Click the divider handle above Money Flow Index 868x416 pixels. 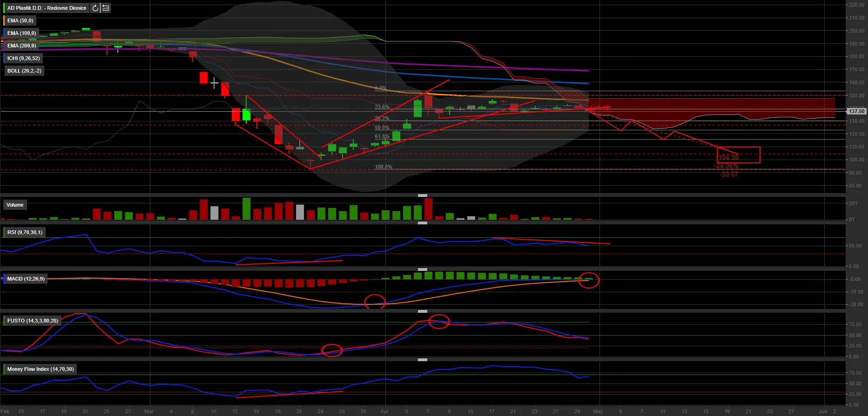(423, 360)
